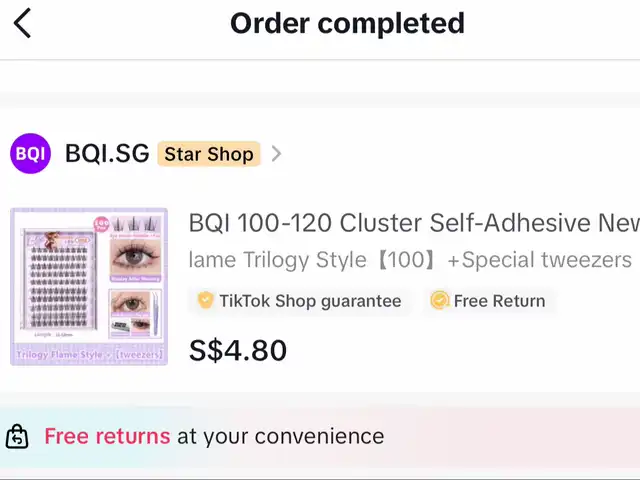Tap the S$4.80 price
Viewport: 640px width, 480px height.
coord(238,350)
